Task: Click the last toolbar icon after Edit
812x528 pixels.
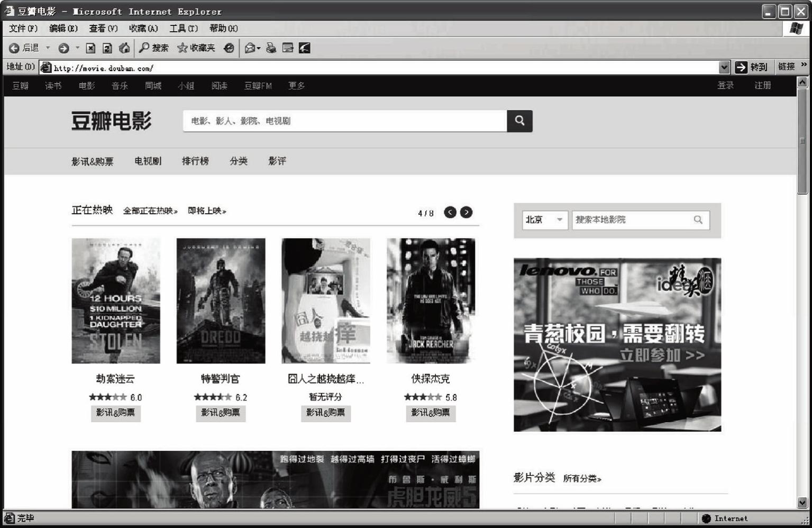Action: pos(304,48)
